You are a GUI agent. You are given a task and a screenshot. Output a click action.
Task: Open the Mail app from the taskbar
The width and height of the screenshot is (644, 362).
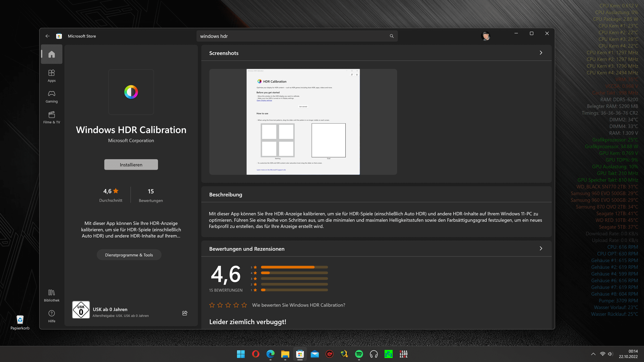314,354
